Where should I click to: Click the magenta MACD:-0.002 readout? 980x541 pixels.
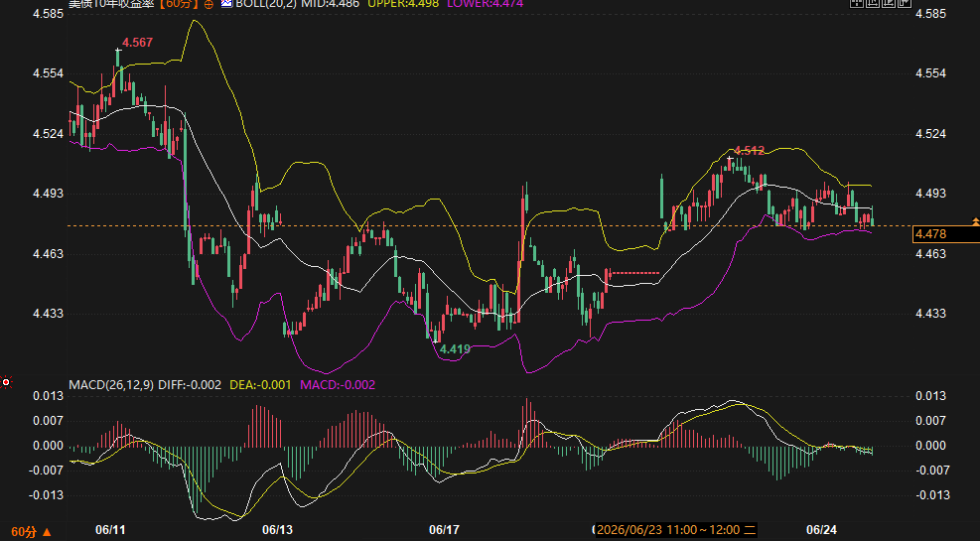point(338,385)
